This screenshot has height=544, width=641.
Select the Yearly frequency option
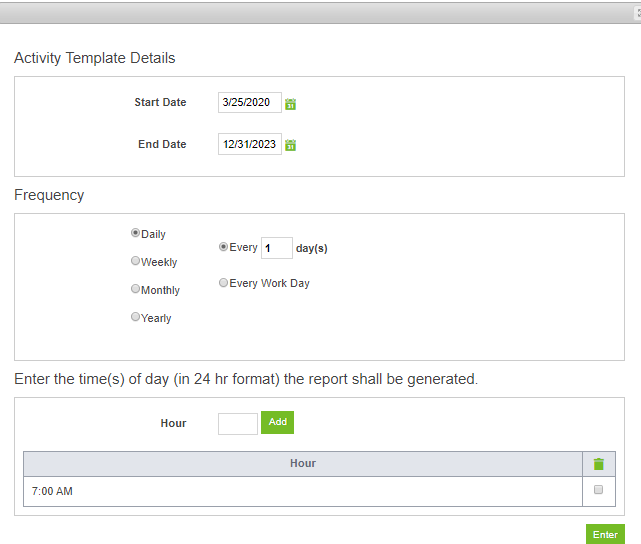(x=135, y=317)
